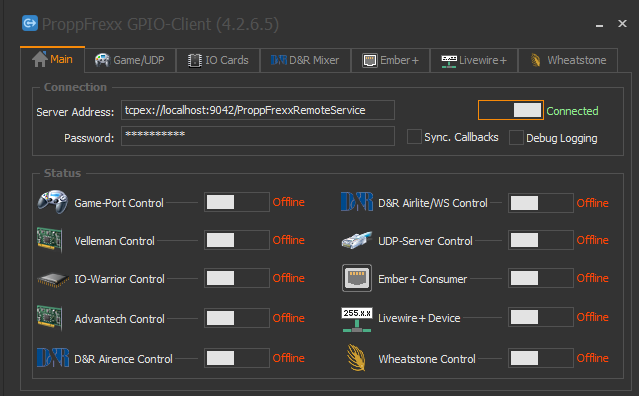Turn on the Game-Port Control switch
The width and height of the screenshot is (639, 396).
point(237,202)
